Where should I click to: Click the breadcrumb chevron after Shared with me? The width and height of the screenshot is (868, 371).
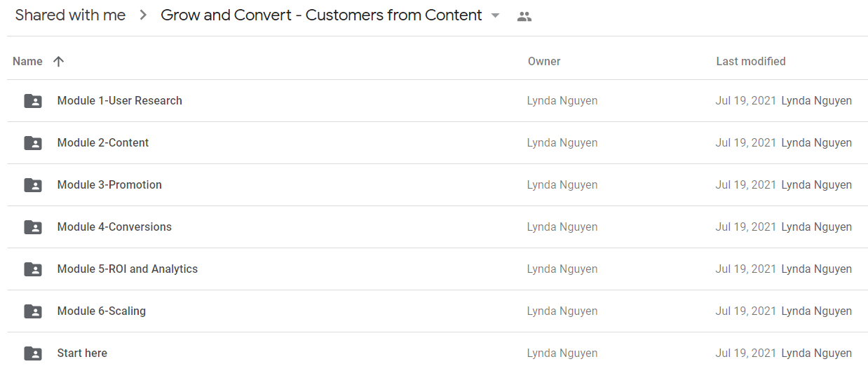[143, 15]
